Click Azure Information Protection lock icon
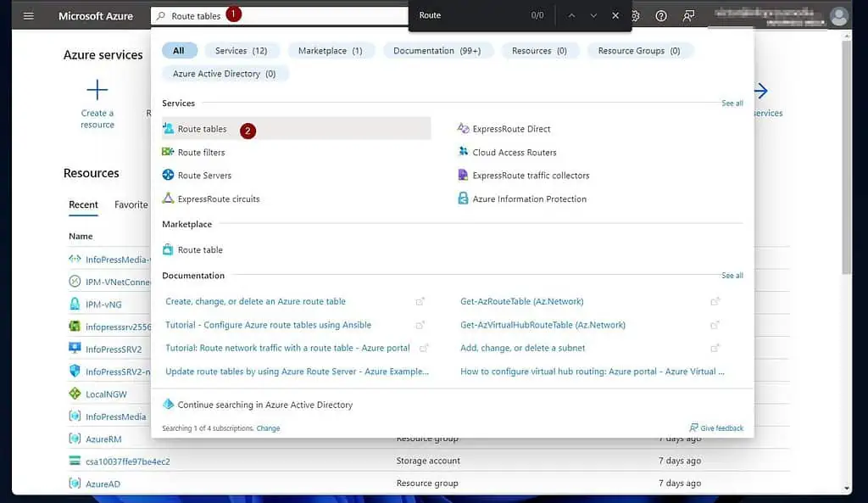The width and height of the screenshot is (868, 503). pos(463,199)
